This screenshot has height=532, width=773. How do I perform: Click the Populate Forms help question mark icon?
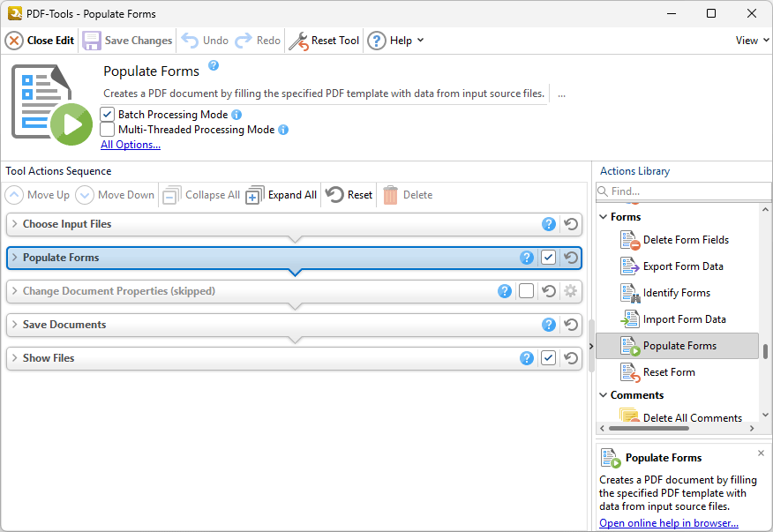tap(213, 65)
